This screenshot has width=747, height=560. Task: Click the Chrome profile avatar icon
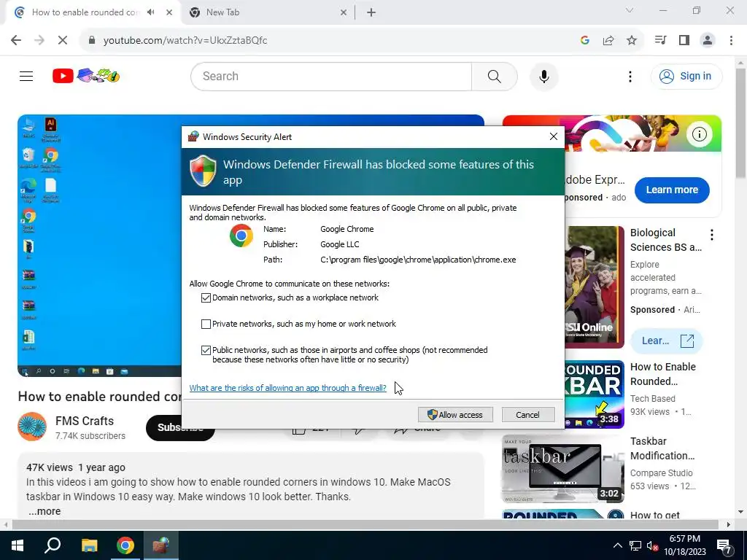pos(708,41)
